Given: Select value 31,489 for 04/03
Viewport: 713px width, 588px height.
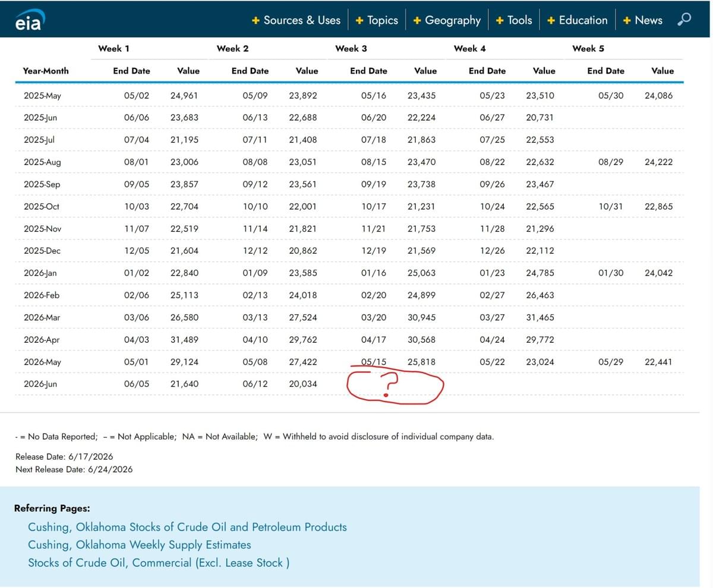Looking at the screenshot, I should [x=184, y=340].
